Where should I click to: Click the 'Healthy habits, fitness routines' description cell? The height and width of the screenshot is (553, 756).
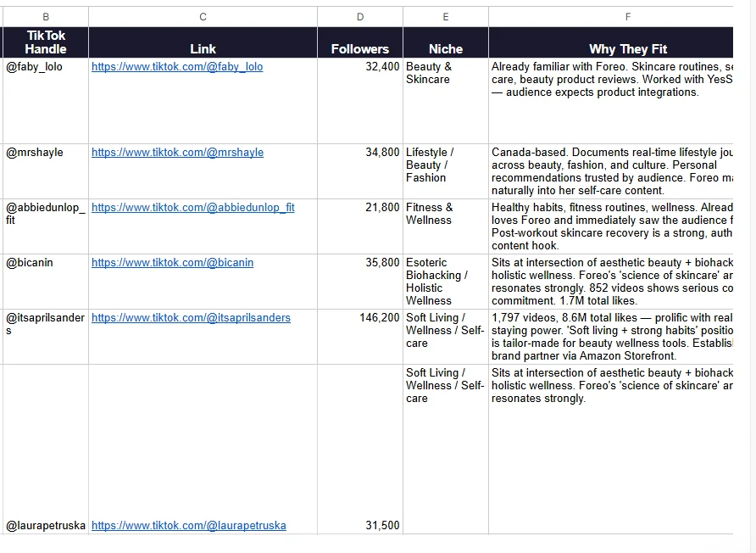(611, 226)
